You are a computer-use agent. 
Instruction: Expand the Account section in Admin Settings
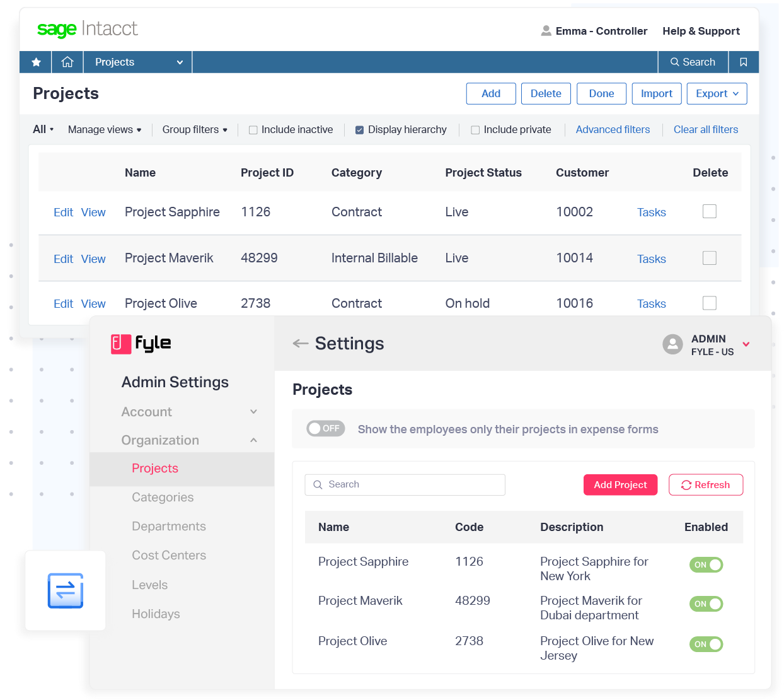189,412
